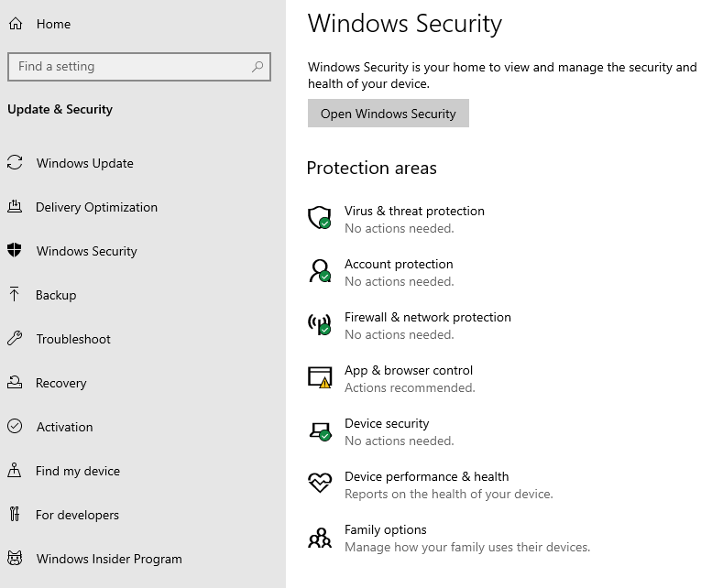Click the Open Windows Security button
712x588 pixels.
389,114
